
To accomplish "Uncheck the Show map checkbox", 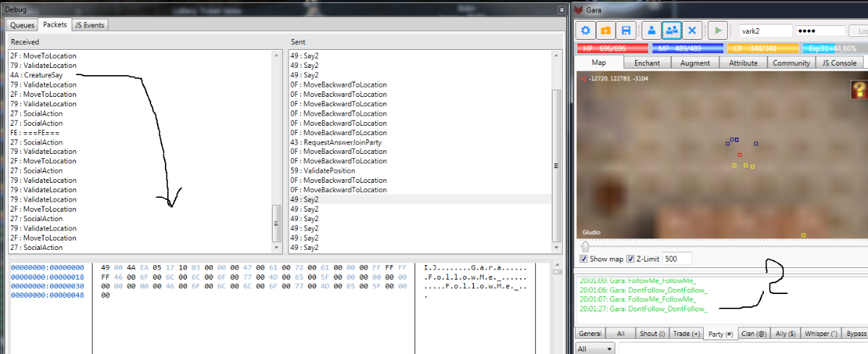I will point(584,259).
